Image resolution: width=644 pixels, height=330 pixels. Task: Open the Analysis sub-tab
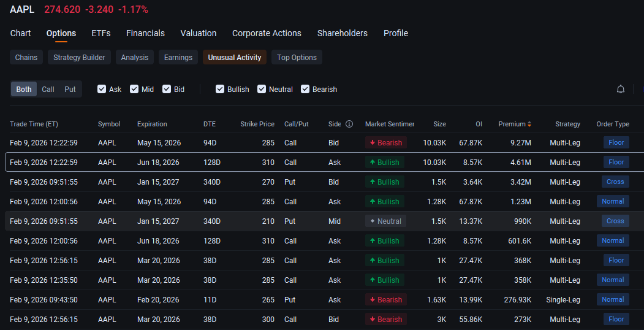click(x=135, y=58)
